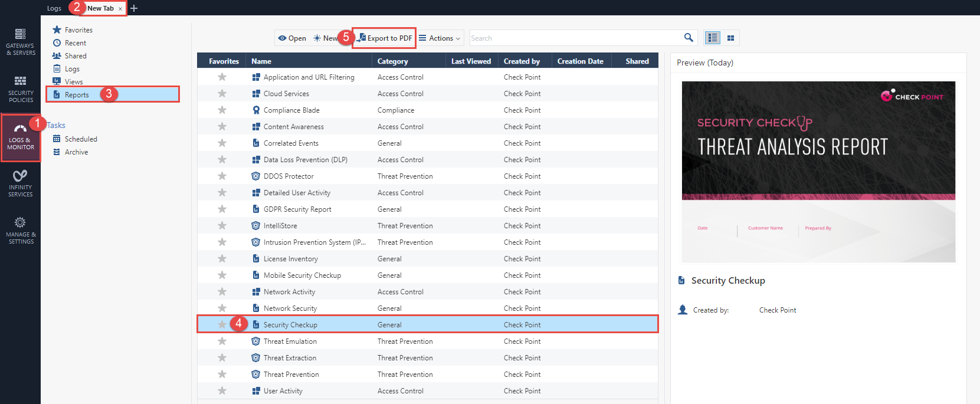Select Reports in the sidebar
Image resolution: width=980 pixels, height=404 pixels.
coord(113,94)
